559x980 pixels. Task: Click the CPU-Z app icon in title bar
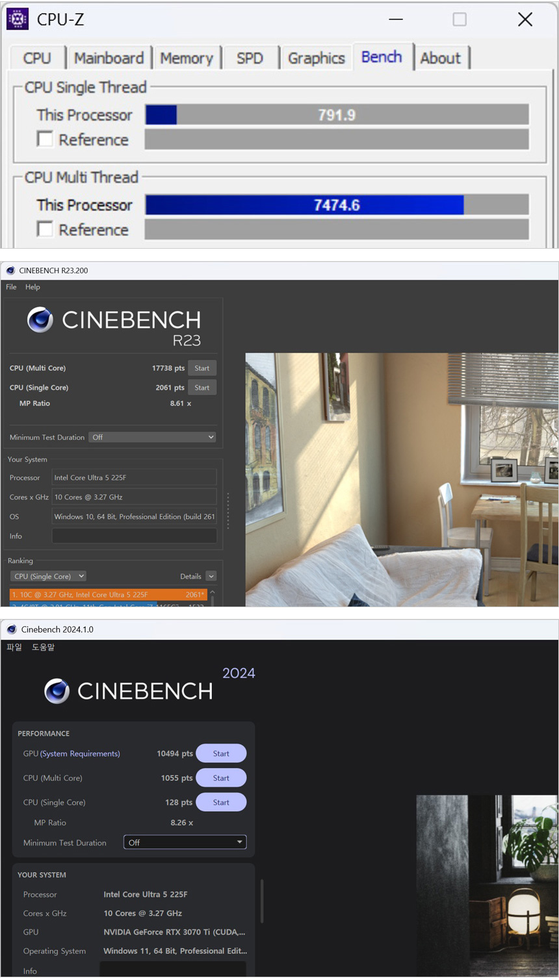[x=17, y=19]
